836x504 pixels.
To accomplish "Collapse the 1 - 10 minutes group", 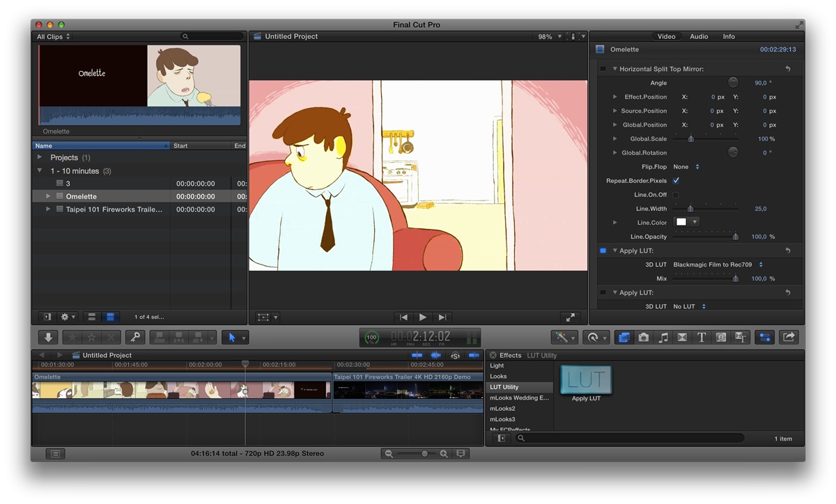I will point(40,171).
